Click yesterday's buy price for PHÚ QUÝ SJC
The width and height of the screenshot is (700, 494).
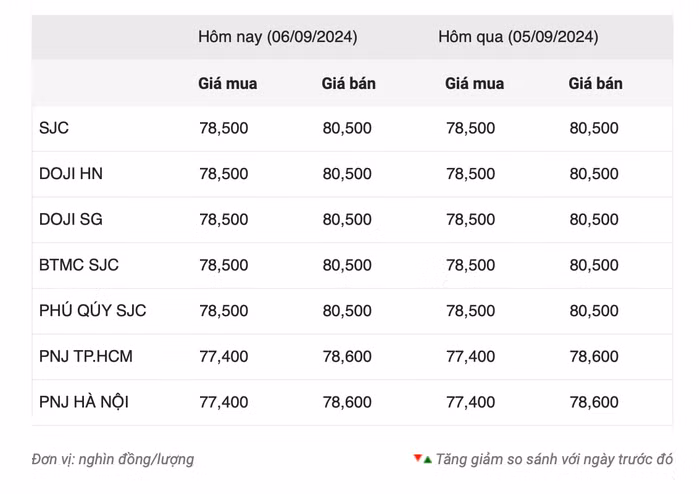tap(470, 311)
